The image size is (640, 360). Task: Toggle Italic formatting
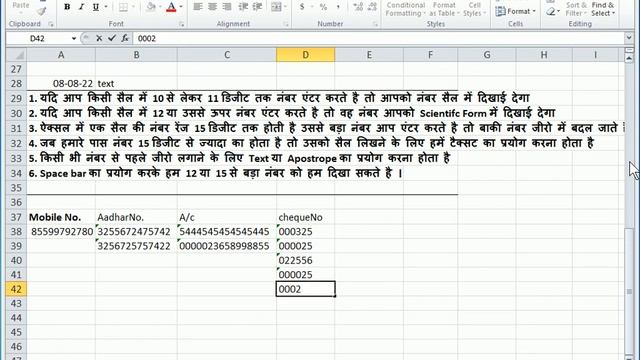81,7
